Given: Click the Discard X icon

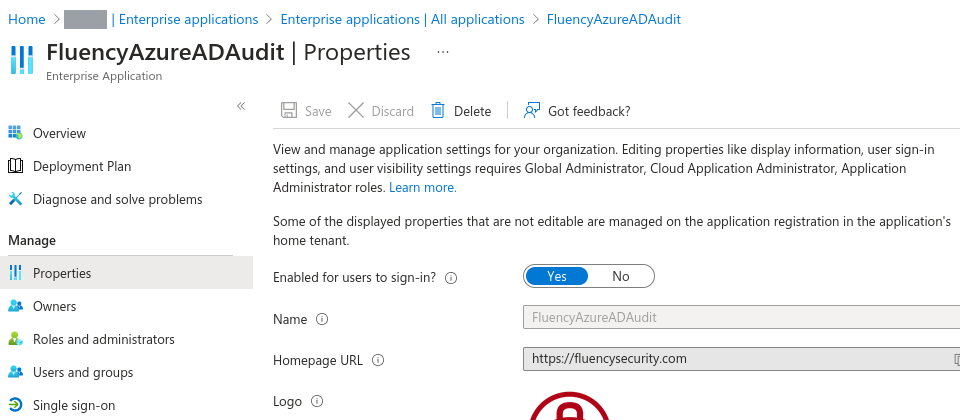Looking at the screenshot, I should click(356, 110).
